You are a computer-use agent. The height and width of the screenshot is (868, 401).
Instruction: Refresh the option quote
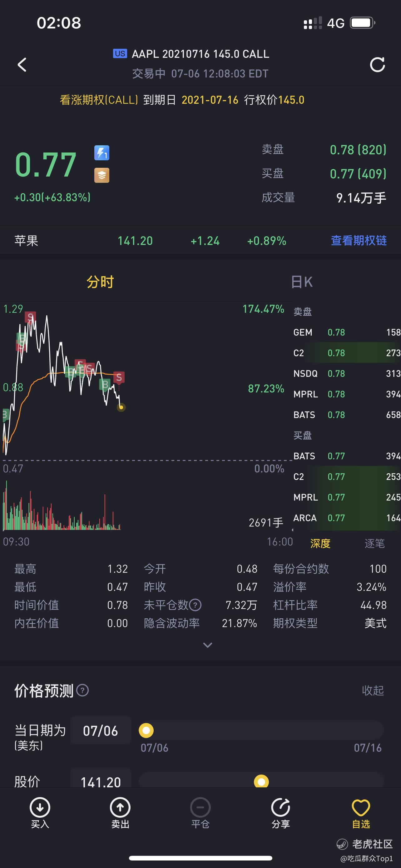coord(378,64)
